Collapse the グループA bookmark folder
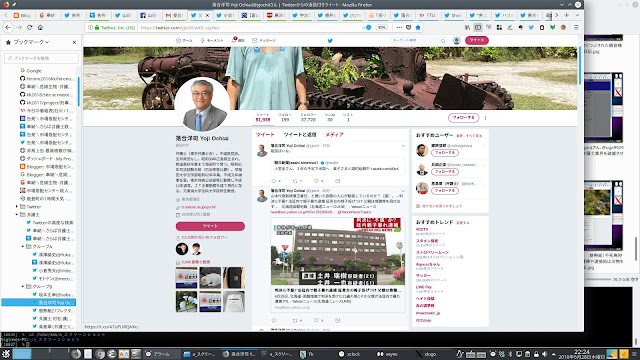The image size is (640, 360). point(23,247)
